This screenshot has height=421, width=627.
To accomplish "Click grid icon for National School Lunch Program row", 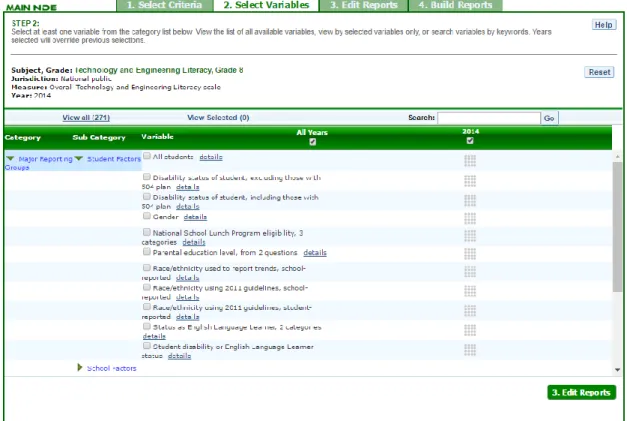I will pyautogui.click(x=470, y=236).
